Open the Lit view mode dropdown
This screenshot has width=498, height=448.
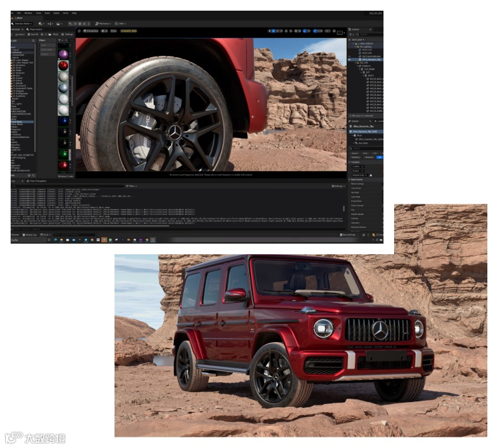[x=105, y=31]
